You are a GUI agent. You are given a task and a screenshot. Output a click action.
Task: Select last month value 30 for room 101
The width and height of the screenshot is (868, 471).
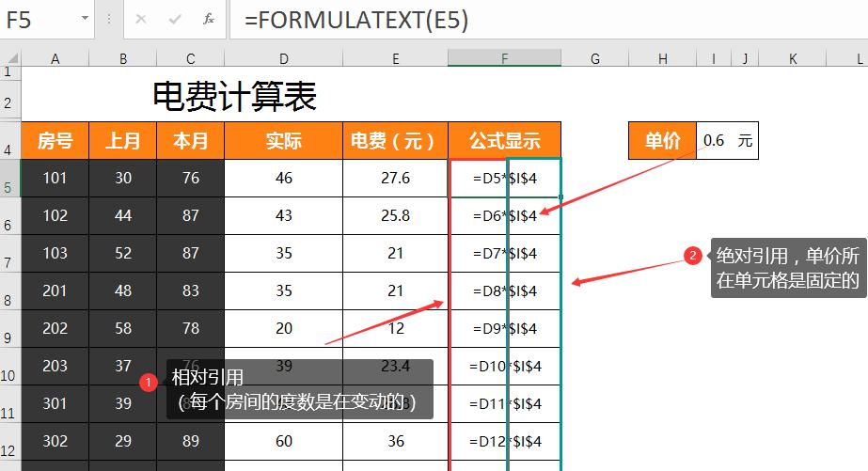tap(123, 178)
